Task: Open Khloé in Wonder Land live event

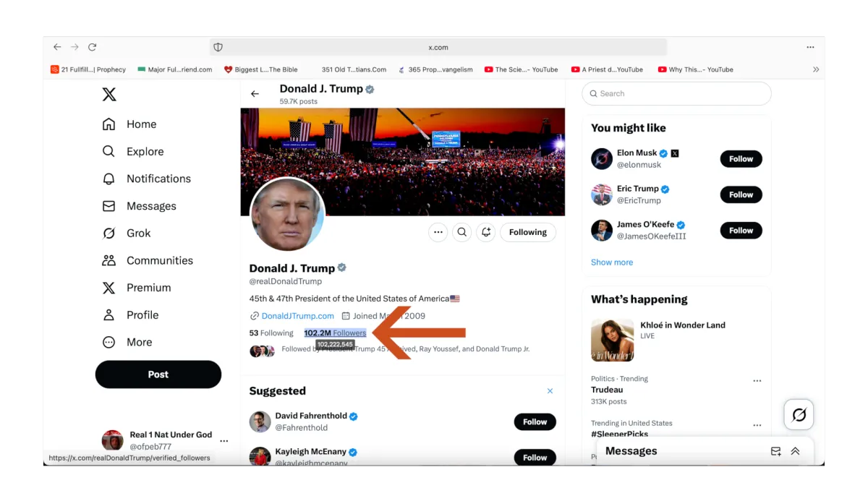Action: pyautogui.click(x=676, y=340)
